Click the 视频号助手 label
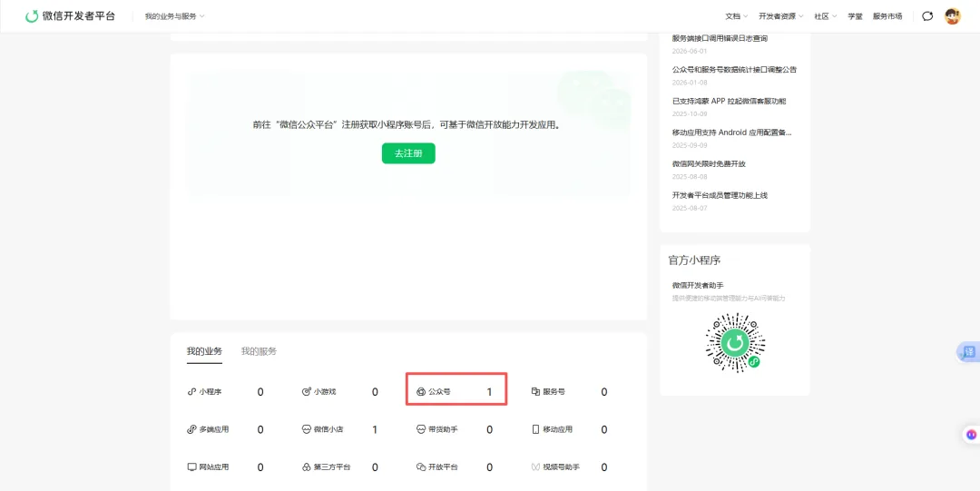Image resolution: width=980 pixels, height=491 pixels. coord(562,467)
